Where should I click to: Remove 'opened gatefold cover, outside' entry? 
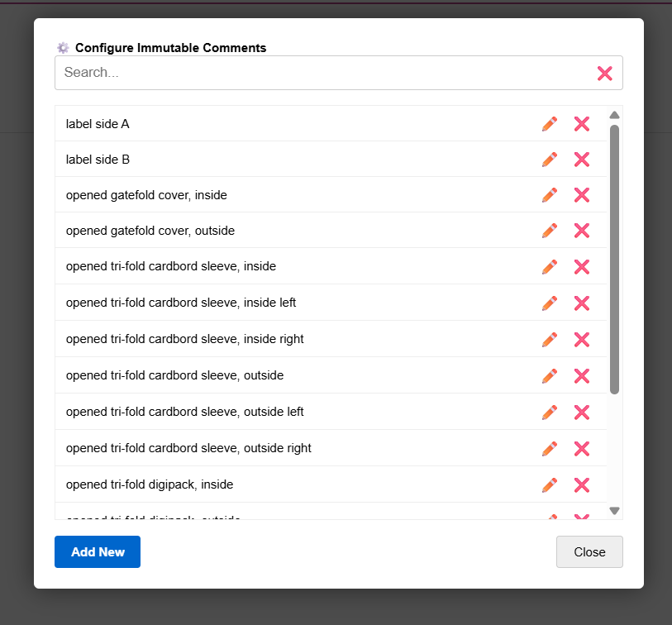coord(582,231)
